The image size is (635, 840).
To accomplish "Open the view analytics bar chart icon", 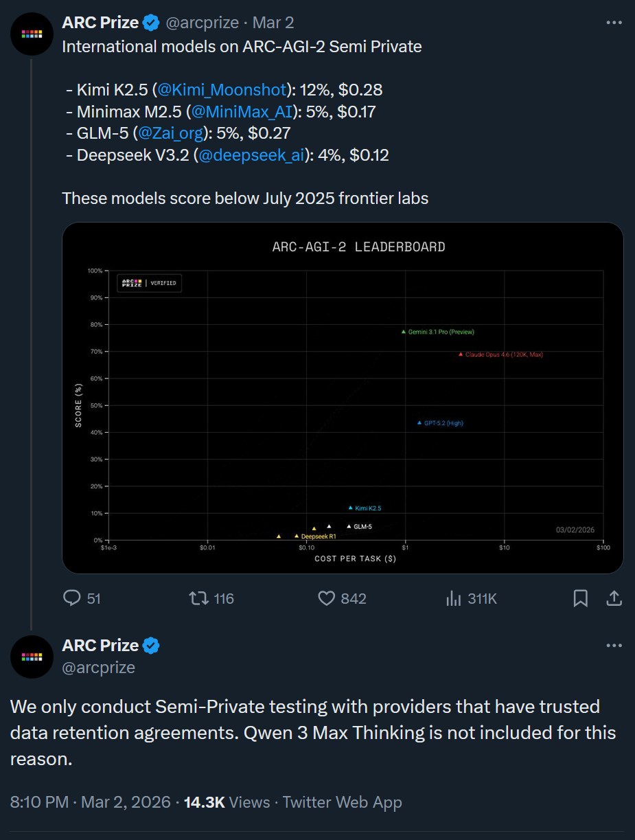I will pos(453,598).
